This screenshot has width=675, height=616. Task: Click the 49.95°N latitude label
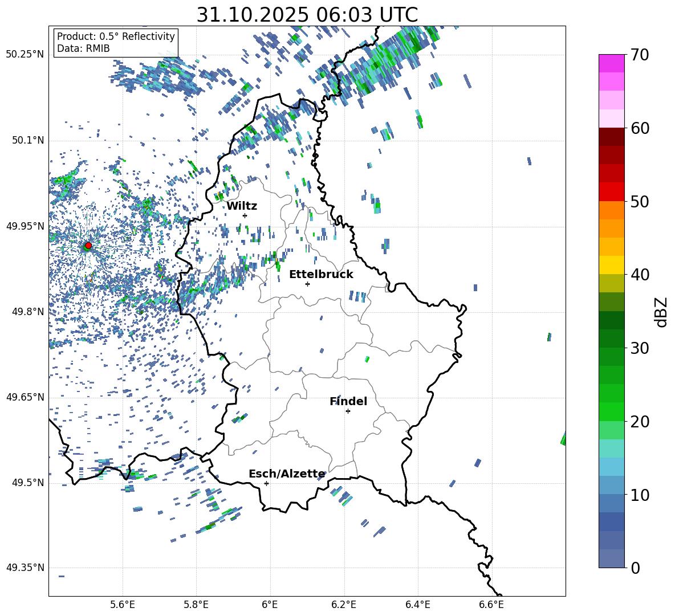(25, 226)
